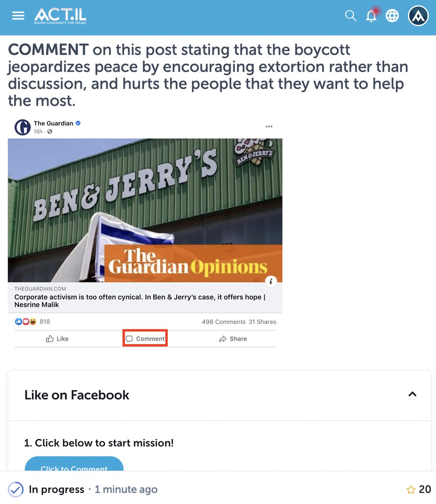Image resolution: width=436 pixels, height=504 pixels.
Task: Click the Share button on post
Action: click(233, 339)
